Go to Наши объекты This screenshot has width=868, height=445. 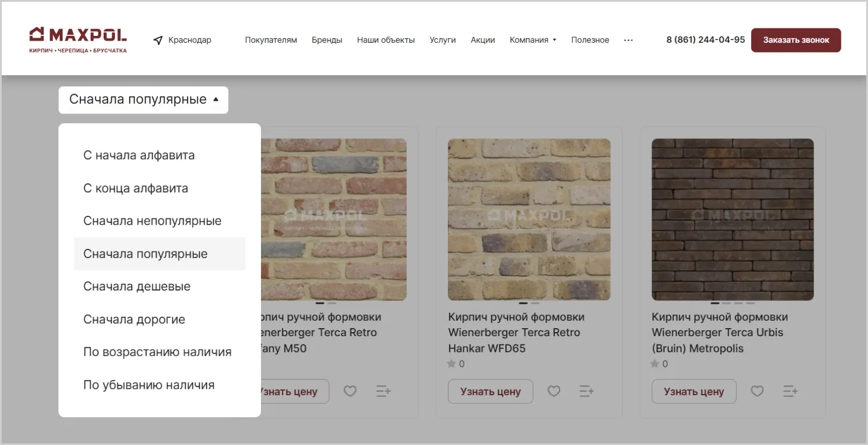tap(386, 41)
